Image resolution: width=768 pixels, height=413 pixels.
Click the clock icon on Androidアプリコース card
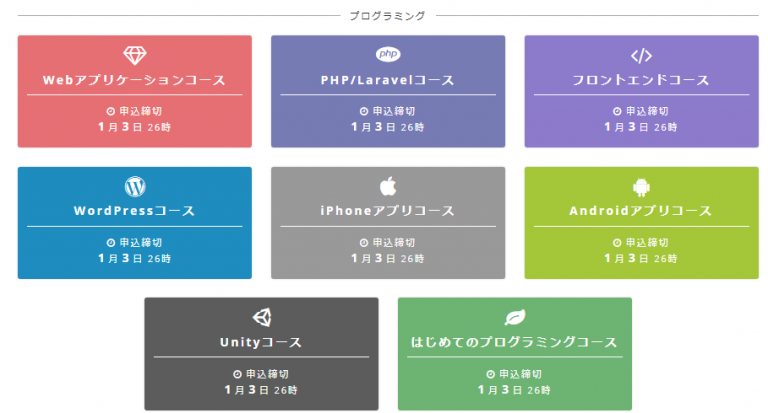tap(617, 243)
